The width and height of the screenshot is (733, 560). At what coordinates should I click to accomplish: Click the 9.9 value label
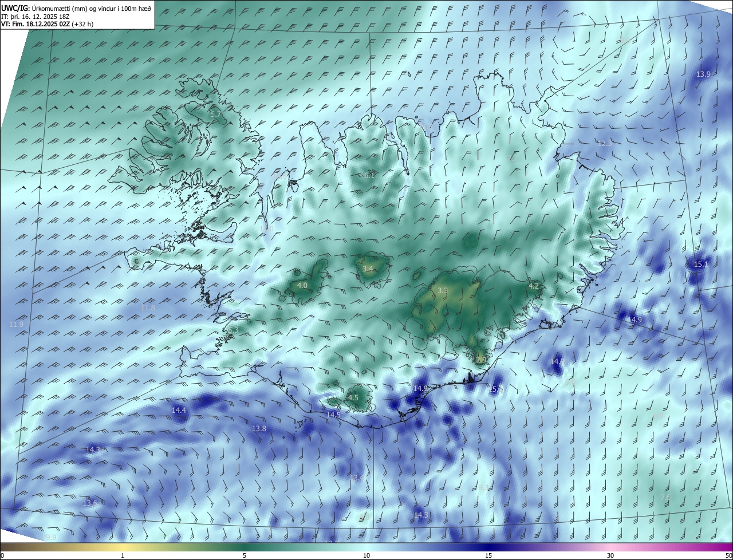tap(51, 537)
